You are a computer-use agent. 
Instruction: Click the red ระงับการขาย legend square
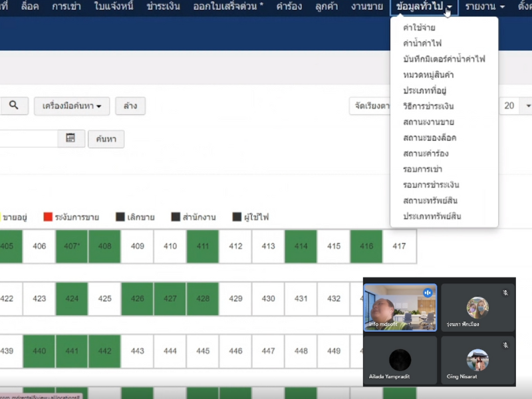coord(48,217)
